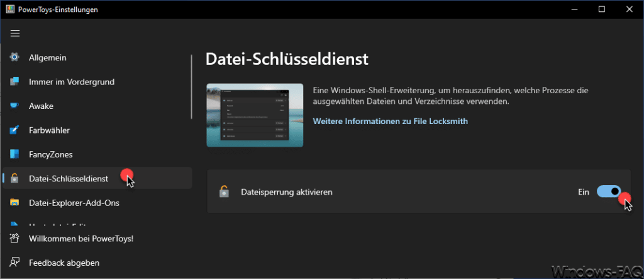The width and height of the screenshot is (644, 279).
Task: Click the Immer im Vordergrund icon
Action: (x=15, y=82)
